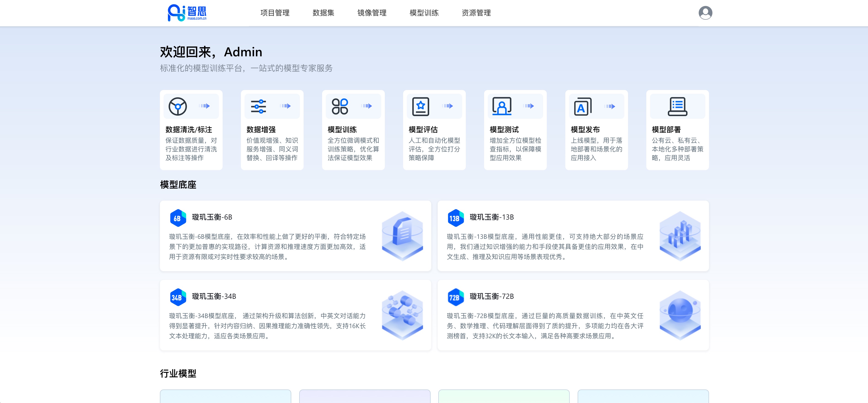The height and width of the screenshot is (403, 868).
Task: Click the data augmentation sliders icon
Action: 259,106
